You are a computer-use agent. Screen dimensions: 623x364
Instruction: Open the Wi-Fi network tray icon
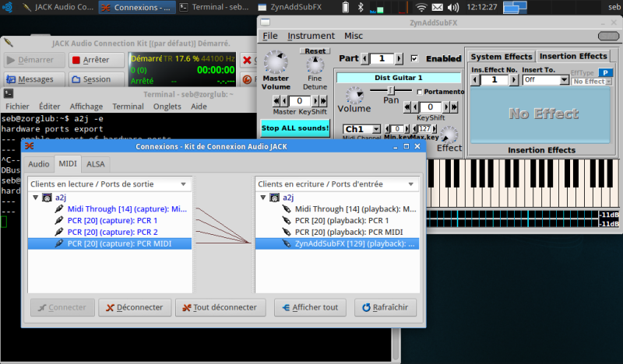pos(421,7)
